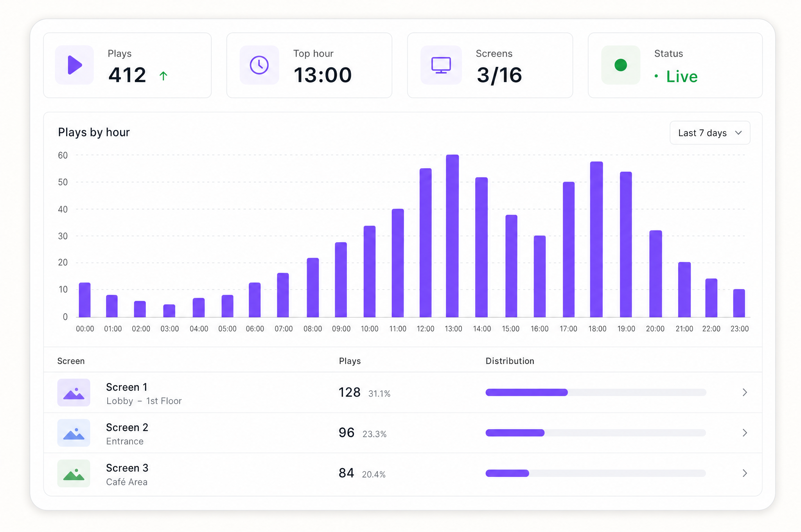Click Screen 1 purple image thumbnail

pos(74,392)
